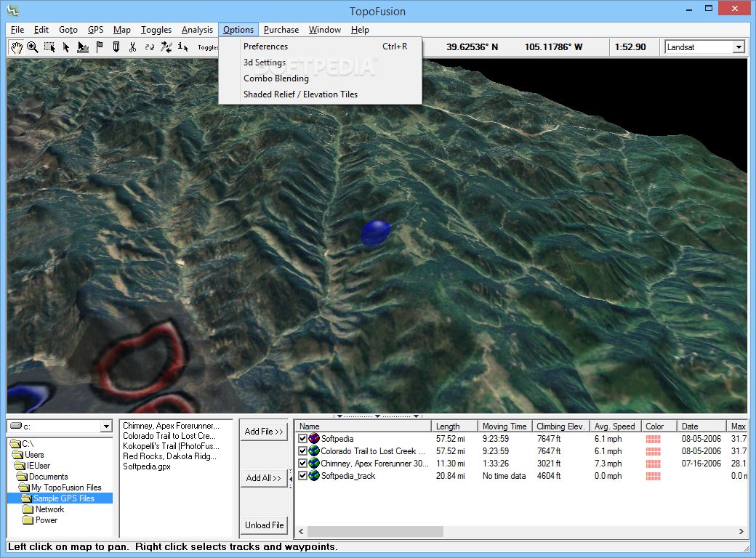Select the hand pan tool
Screen dimensions: 756x558
tap(17, 47)
